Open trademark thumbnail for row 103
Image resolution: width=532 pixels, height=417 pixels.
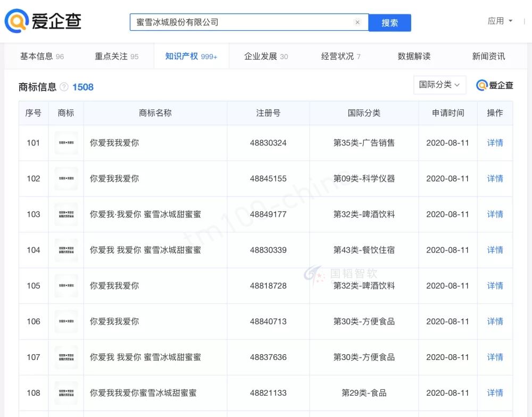click(66, 214)
